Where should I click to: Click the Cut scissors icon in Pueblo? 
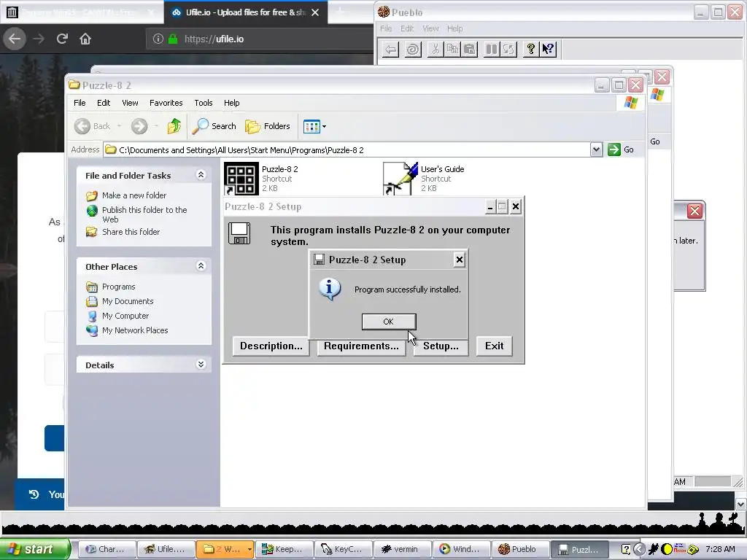tap(435, 49)
